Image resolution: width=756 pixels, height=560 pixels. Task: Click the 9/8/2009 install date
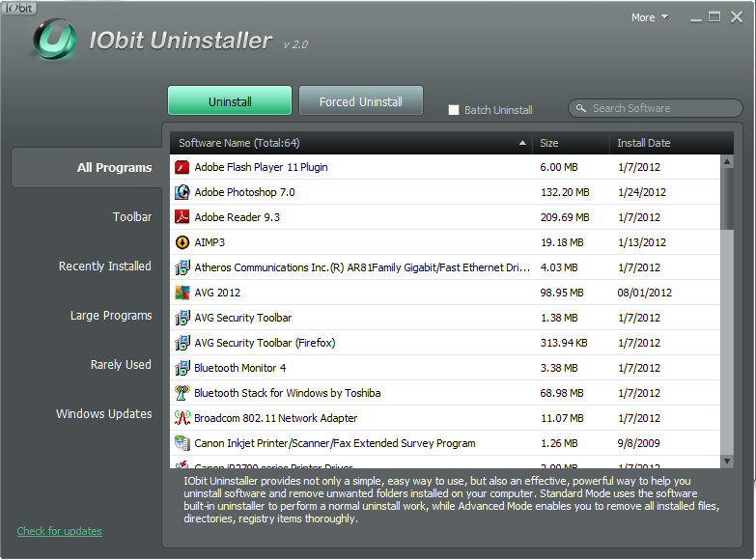tap(639, 443)
